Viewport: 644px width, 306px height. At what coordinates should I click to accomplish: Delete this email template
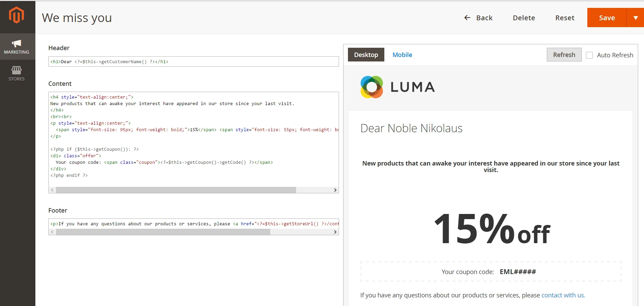tap(524, 18)
